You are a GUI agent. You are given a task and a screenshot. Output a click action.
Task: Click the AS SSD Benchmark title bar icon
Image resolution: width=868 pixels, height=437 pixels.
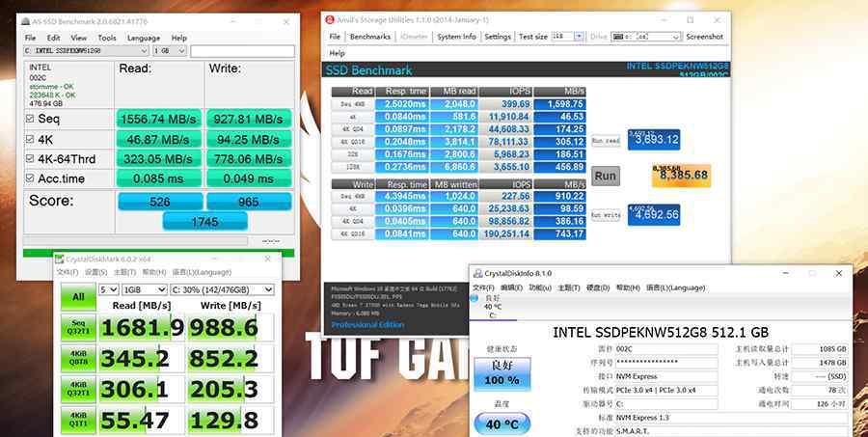[25, 21]
